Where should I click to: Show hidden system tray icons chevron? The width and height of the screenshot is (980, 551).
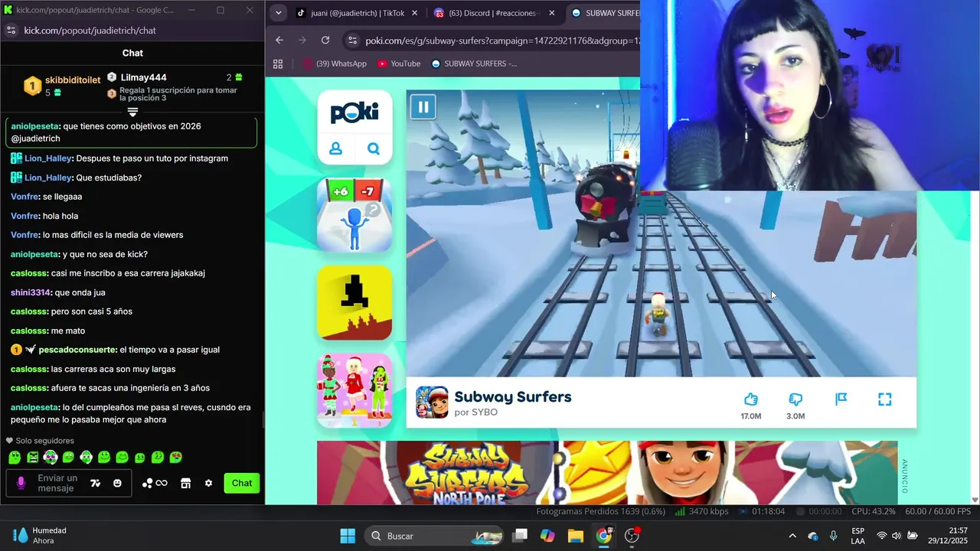click(x=792, y=536)
